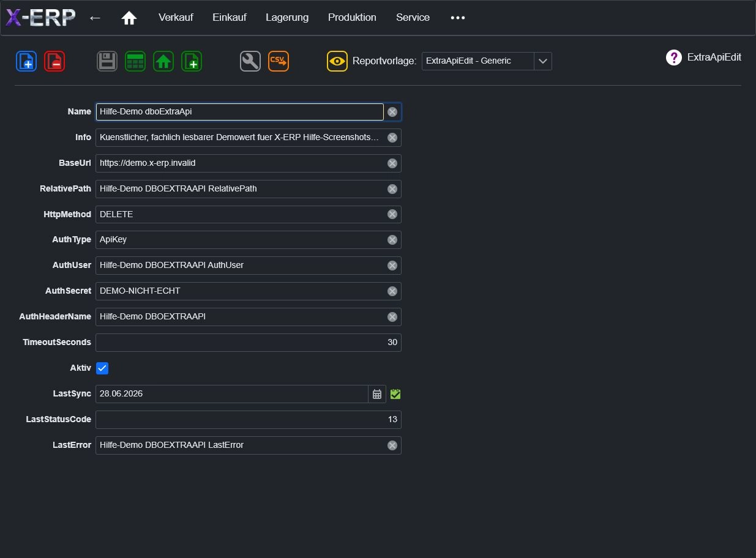This screenshot has width=756, height=558.
Task: Clear the LastError field value
Action: tap(392, 445)
